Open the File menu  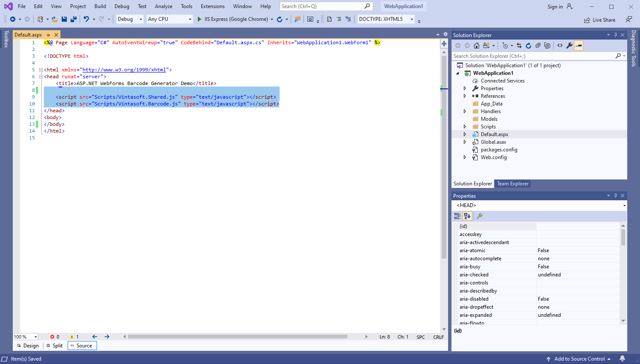coord(22,6)
